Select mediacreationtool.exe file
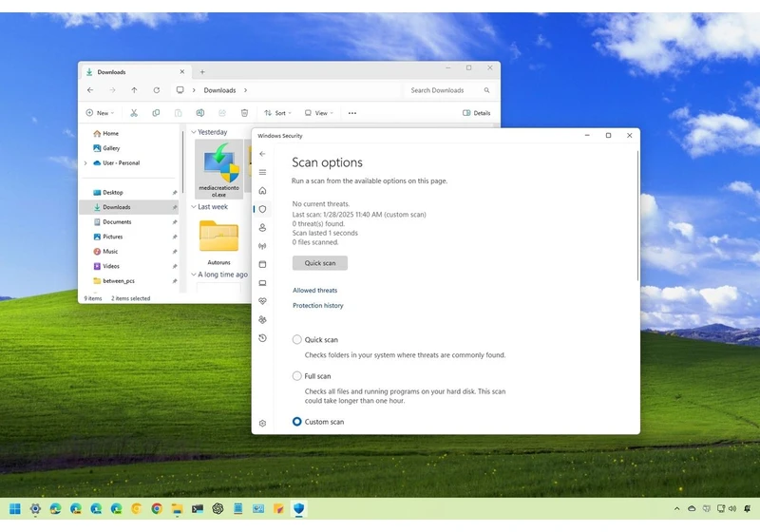This screenshot has height=532, width=760. [218, 169]
